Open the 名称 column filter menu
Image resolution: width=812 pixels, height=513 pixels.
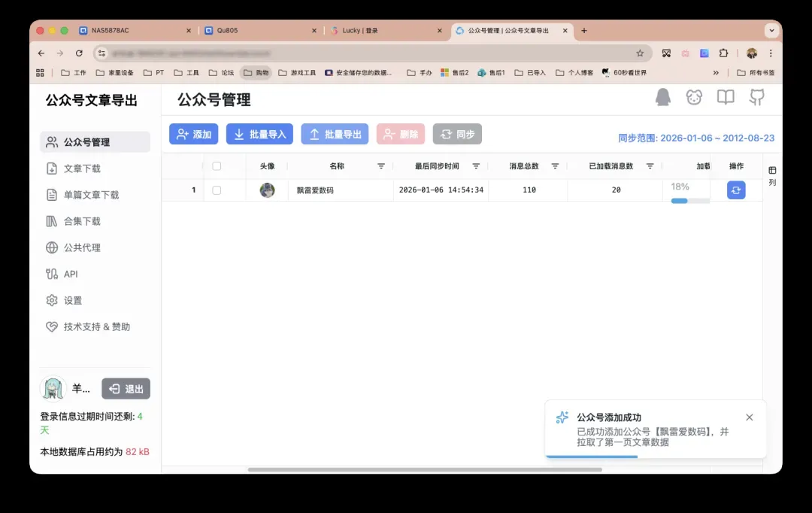pyautogui.click(x=380, y=166)
